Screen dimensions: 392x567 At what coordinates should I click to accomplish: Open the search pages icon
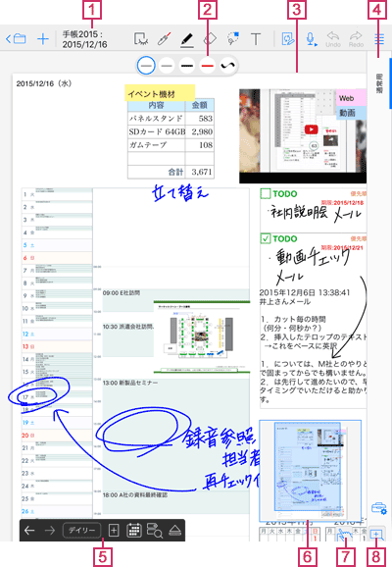click(x=155, y=530)
